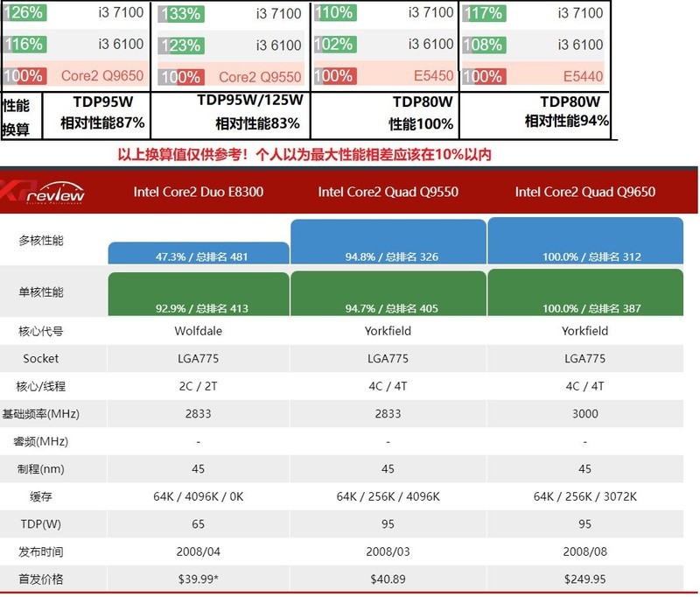Click the green '100.0% / 总排名 387' bar
The height and width of the screenshot is (597, 700).
[x=585, y=292]
